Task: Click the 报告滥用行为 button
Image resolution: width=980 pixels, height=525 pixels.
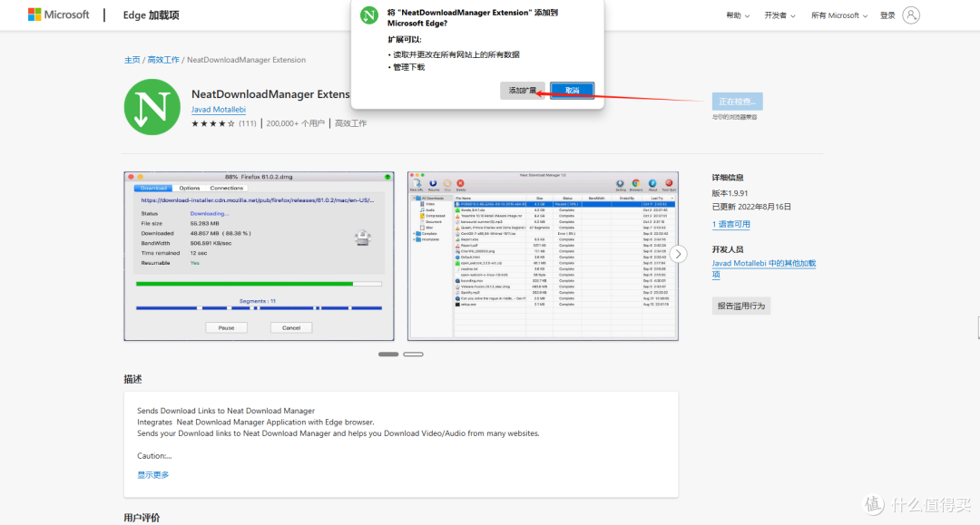Action: 741,306
